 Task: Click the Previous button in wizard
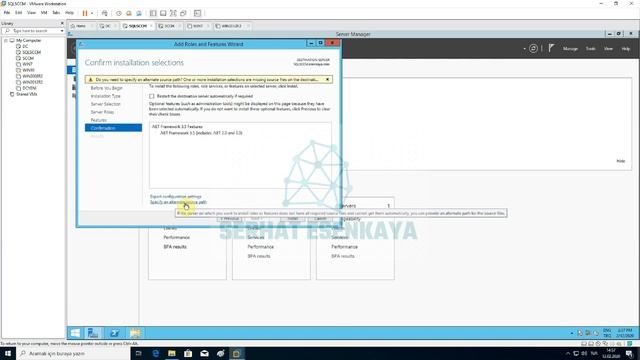pyautogui.click(x=230, y=219)
